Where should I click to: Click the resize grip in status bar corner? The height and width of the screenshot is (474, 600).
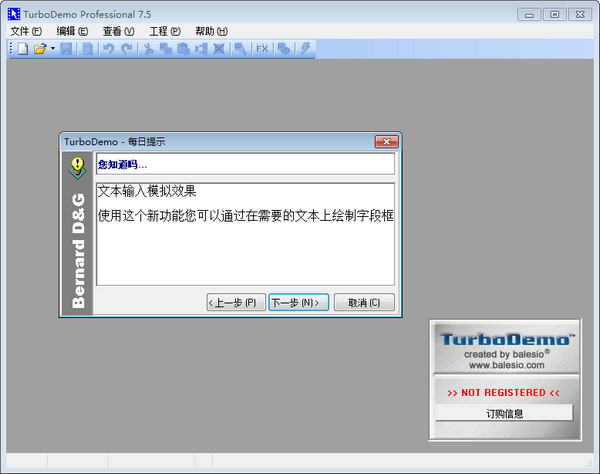pos(589,463)
